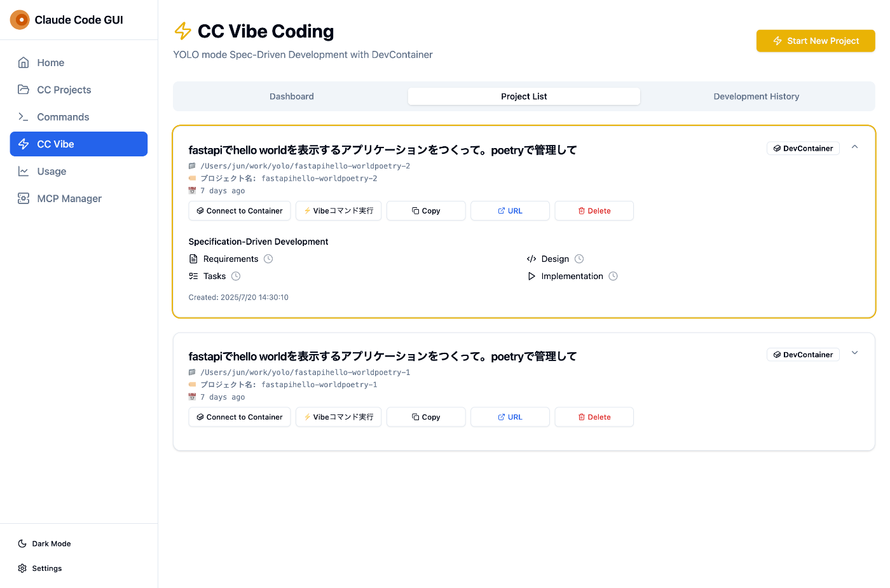Image resolution: width=890 pixels, height=588 pixels.
Task: Copy the worldpoetry-2 project
Action: tap(426, 211)
